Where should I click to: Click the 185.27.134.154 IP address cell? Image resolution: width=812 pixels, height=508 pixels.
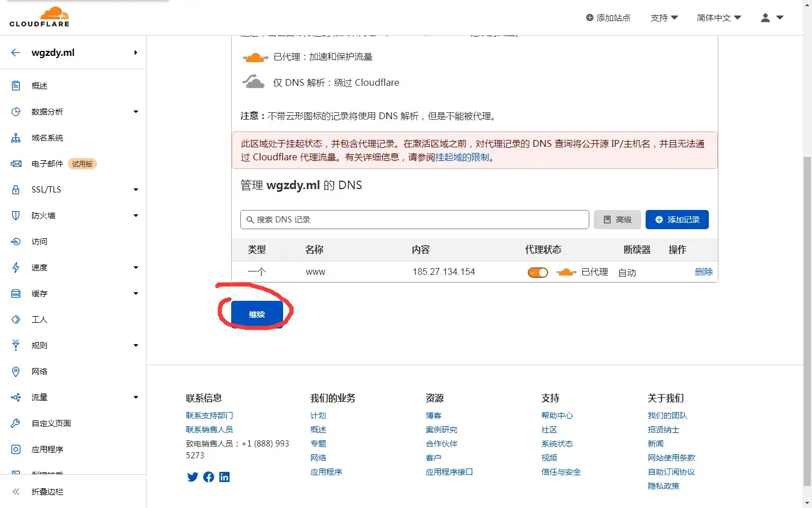tap(444, 272)
